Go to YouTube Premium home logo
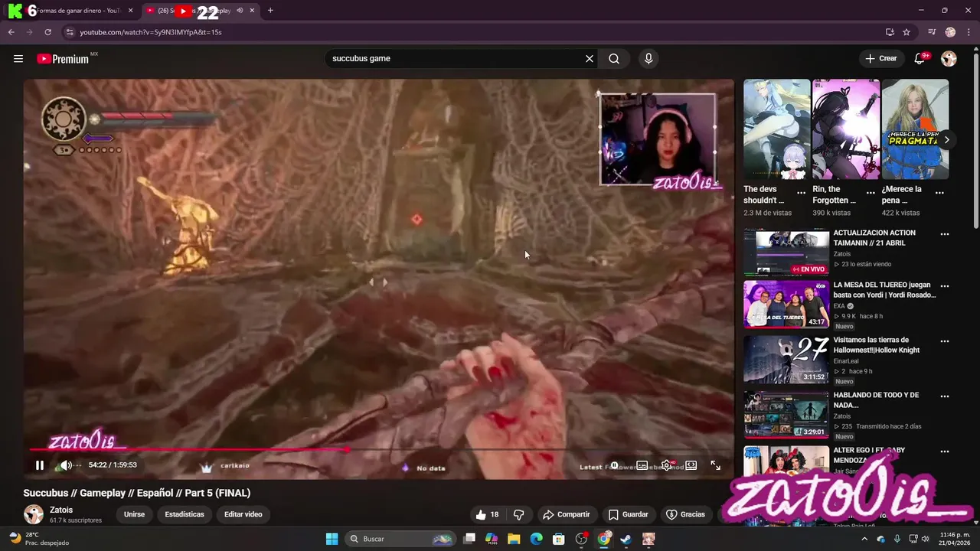 63,59
